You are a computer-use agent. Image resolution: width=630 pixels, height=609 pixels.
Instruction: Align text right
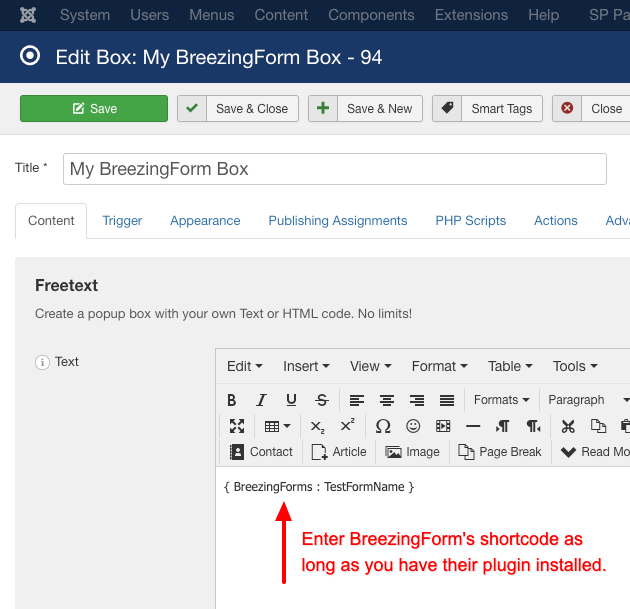tap(417, 400)
